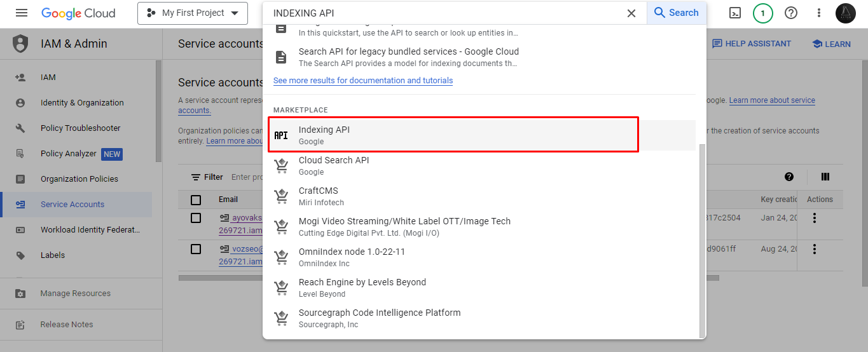This screenshot has width=868, height=352.
Task: Click the cart icon beside Sourcegraph
Action: click(x=281, y=318)
